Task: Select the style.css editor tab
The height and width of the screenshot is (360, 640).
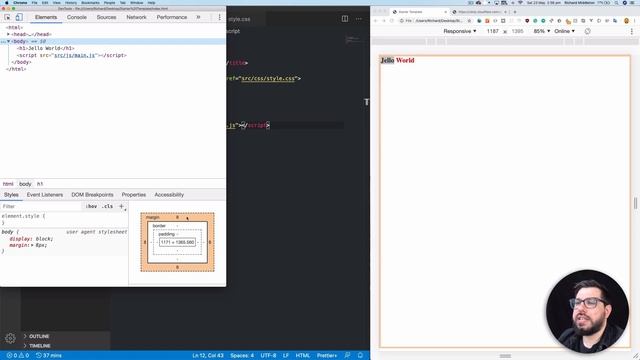Action: click(239, 19)
